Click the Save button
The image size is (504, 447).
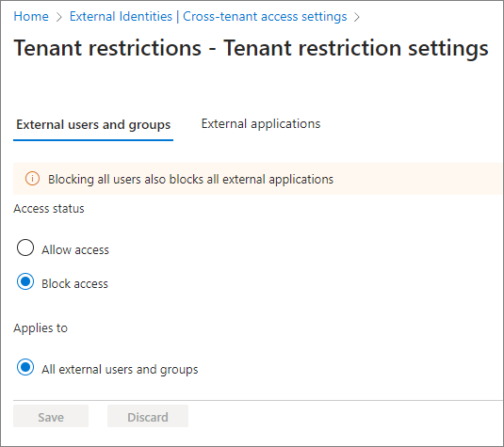pos(51,416)
